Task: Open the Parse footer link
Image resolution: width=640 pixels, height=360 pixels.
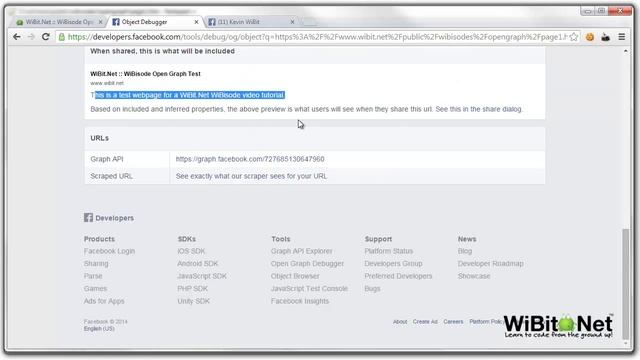Action: point(93,276)
